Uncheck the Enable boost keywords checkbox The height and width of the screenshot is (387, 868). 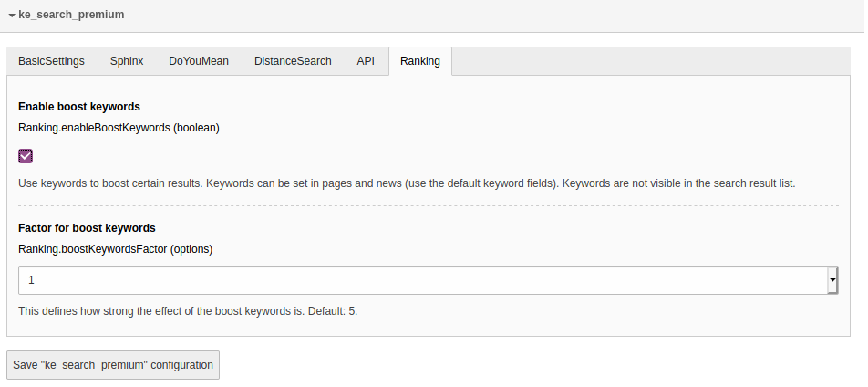click(26, 156)
